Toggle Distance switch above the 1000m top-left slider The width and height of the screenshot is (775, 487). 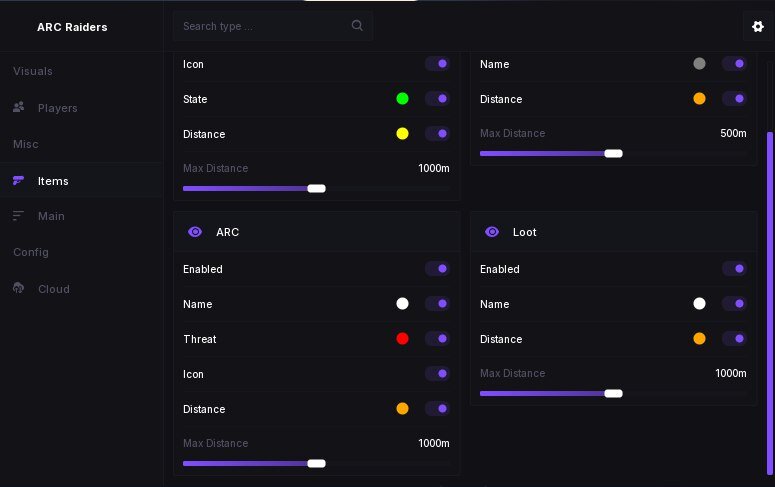[x=437, y=133]
